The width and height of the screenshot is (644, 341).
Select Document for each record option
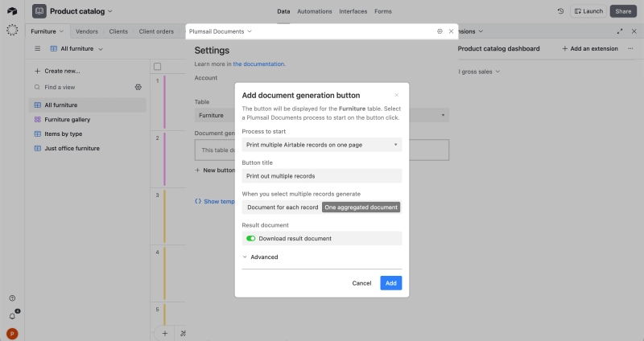283,207
